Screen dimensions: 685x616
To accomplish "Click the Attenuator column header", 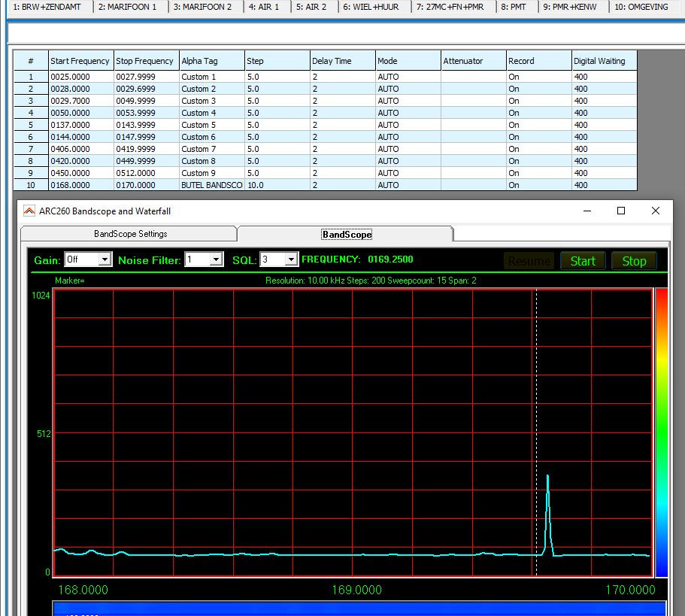I will tap(474, 61).
